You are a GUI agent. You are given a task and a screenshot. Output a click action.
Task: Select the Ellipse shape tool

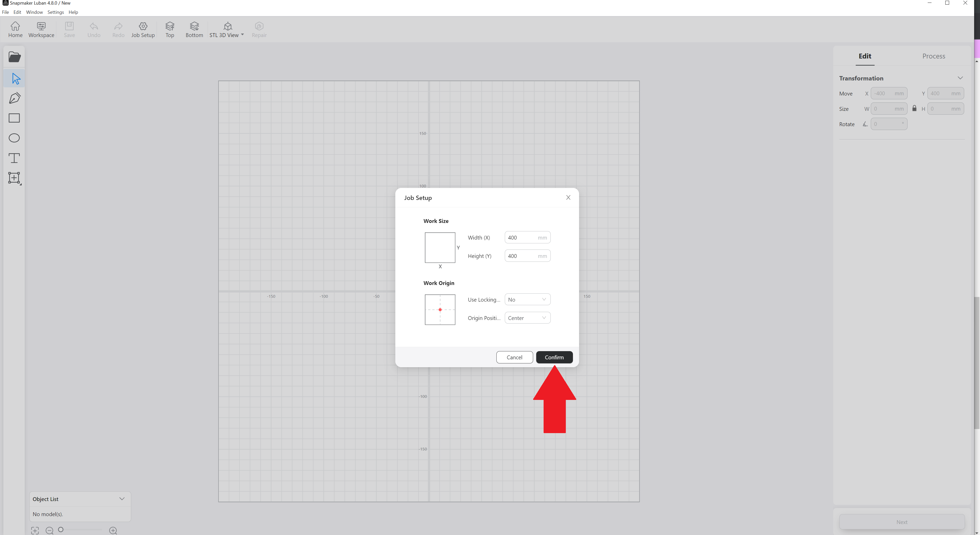[x=14, y=138]
